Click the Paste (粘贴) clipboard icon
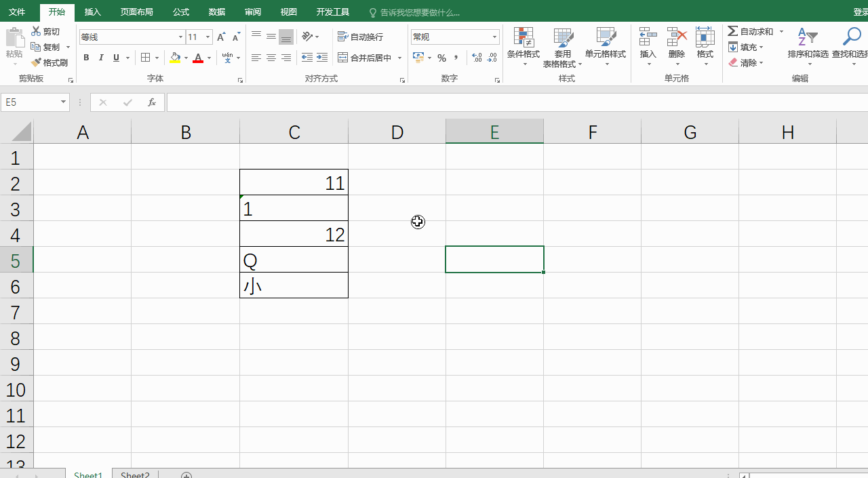Image resolution: width=868 pixels, height=478 pixels. [14, 38]
